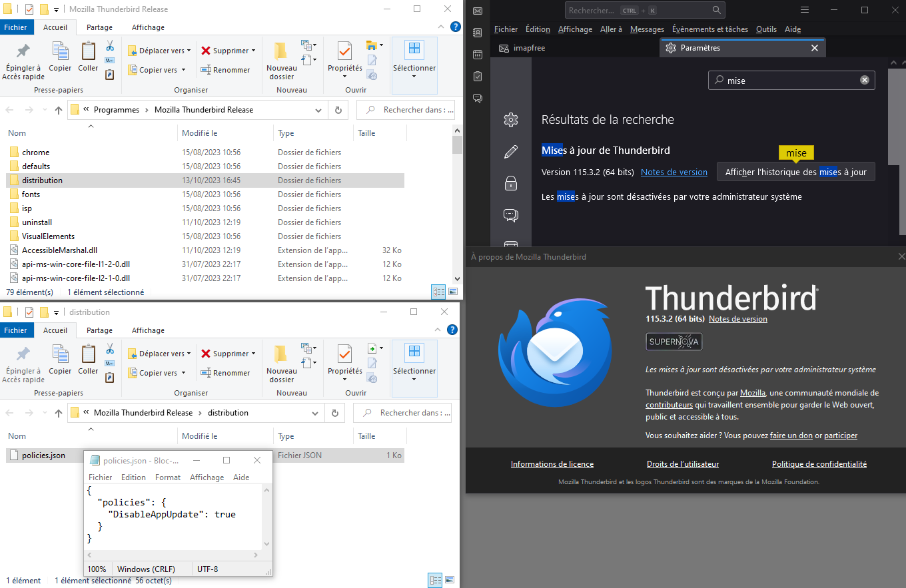Open the Mail space in Thunderbird's sidebar

(x=477, y=10)
